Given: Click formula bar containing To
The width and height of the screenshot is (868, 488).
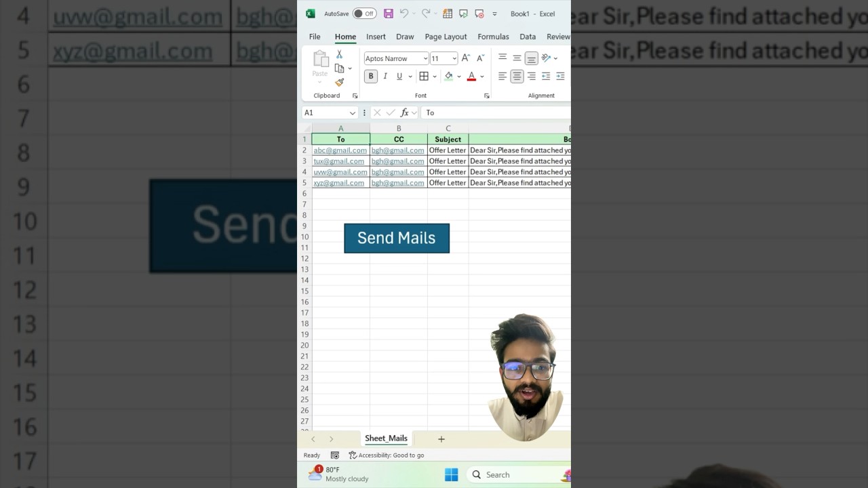Looking at the screenshot, I should pos(496,113).
